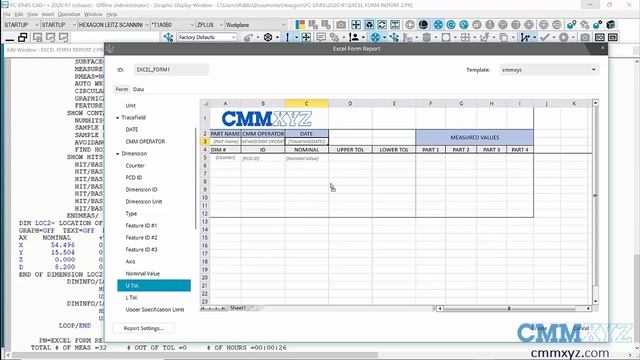The image size is (640, 360).
Task: Click the person operator icon in second toolbar row
Action: point(354,38)
